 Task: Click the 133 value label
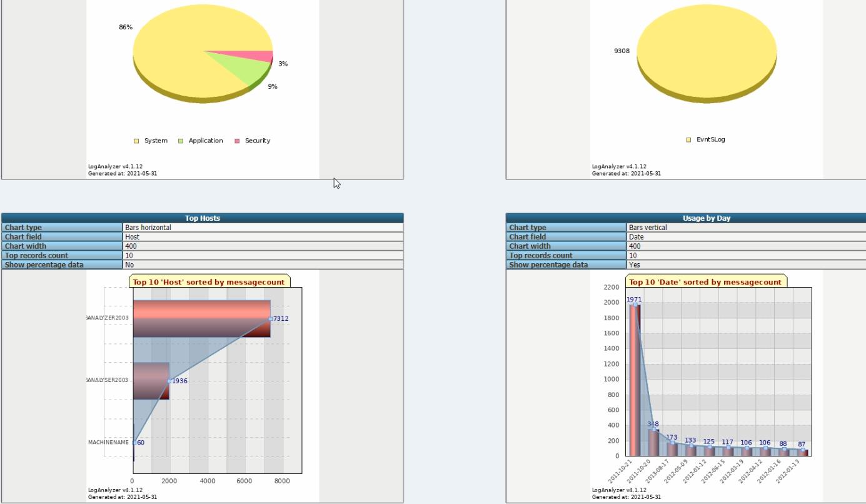coord(690,441)
